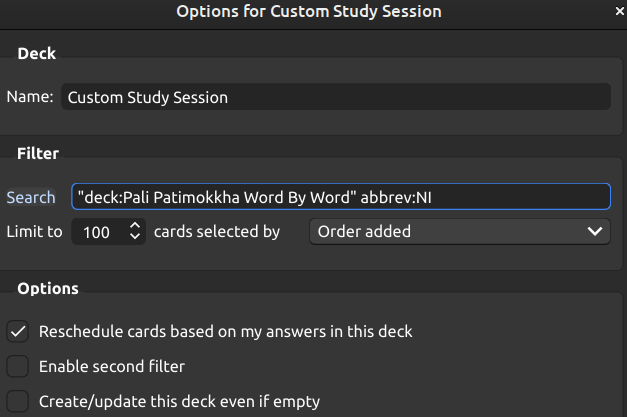Click the Name: label
The width and height of the screenshot is (627, 417).
point(31,97)
